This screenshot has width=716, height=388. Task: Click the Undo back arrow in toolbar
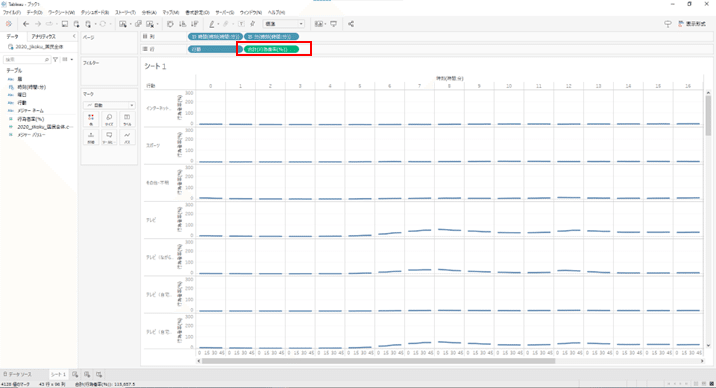[x=26, y=24]
